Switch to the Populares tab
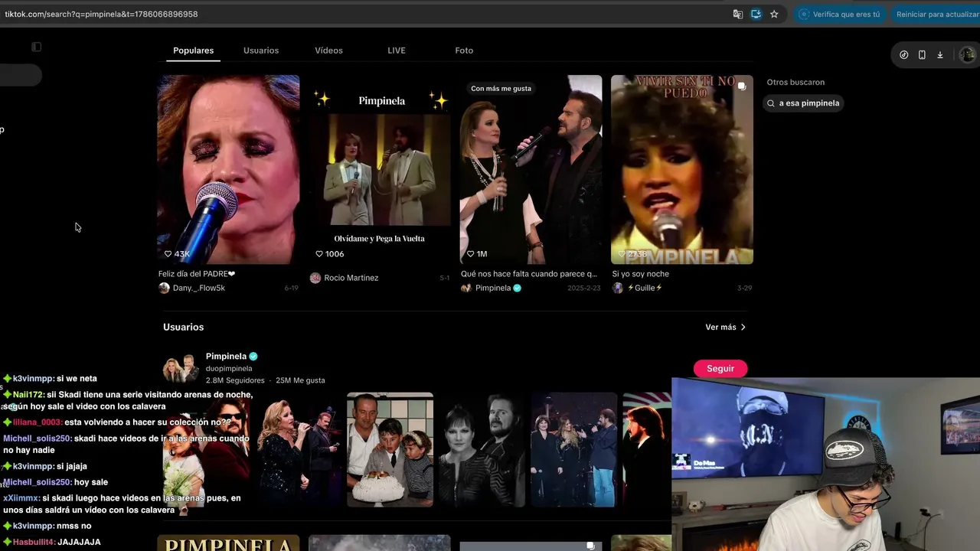The image size is (980, 551). click(194, 51)
